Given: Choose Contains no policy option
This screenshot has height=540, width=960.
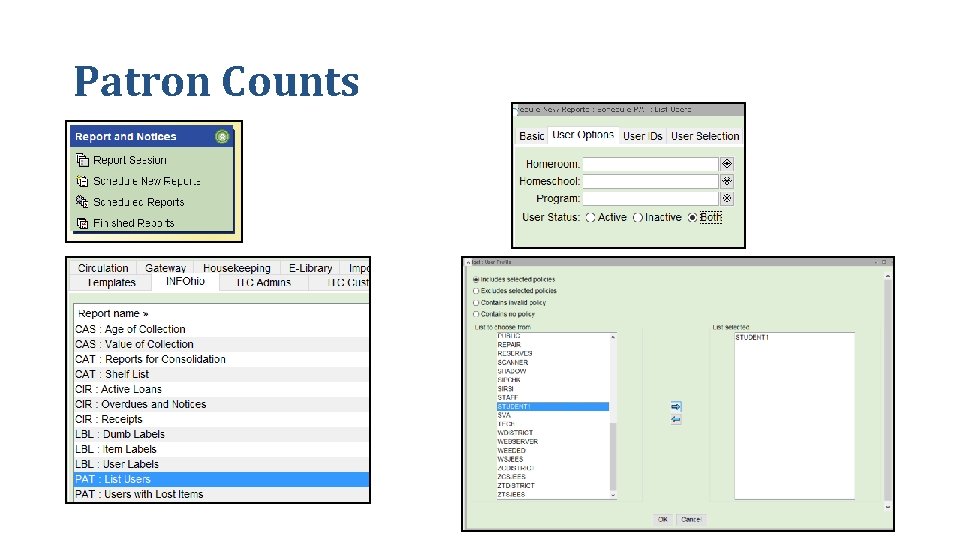Looking at the screenshot, I should tap(476, 314).
